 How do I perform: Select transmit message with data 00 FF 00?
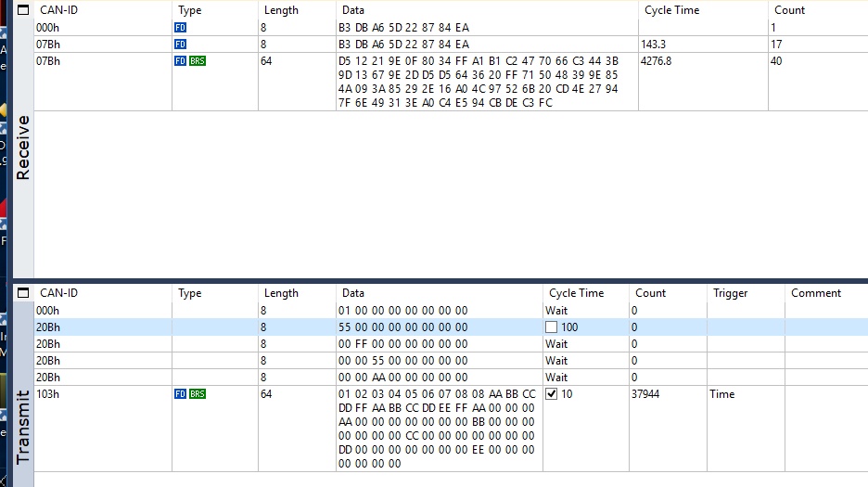tap(402, 344)
